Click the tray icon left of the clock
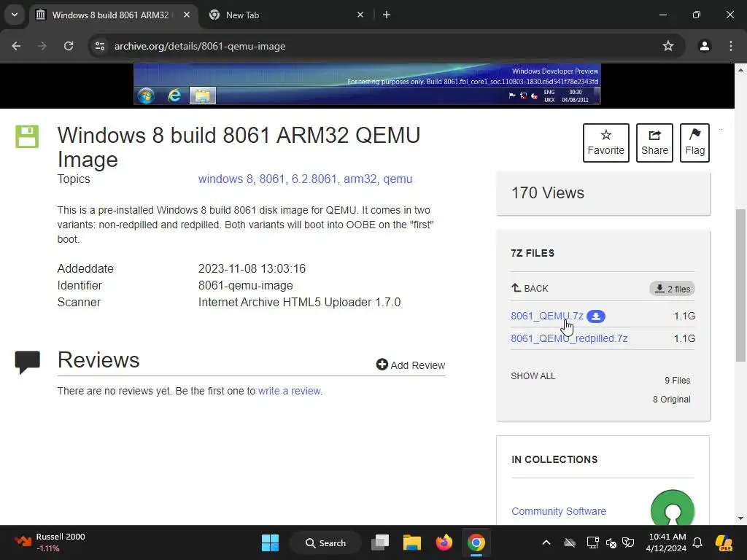 (x=628, y=542)
